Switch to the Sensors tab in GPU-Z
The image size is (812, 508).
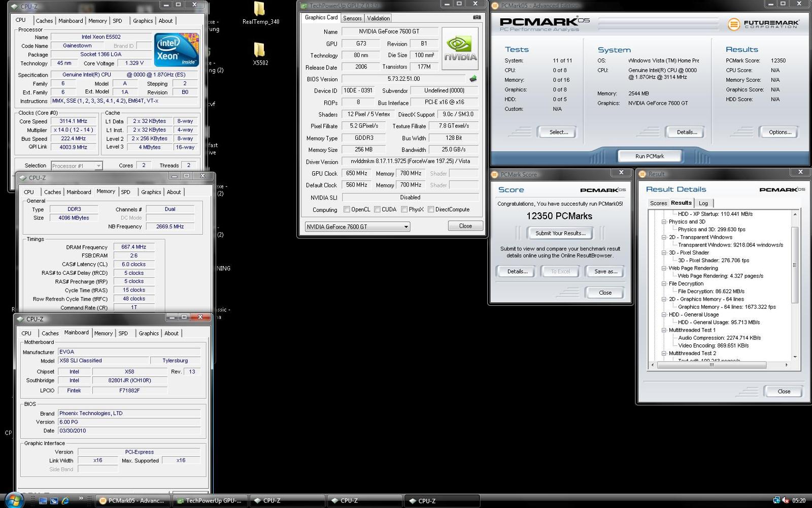point(352,18)
